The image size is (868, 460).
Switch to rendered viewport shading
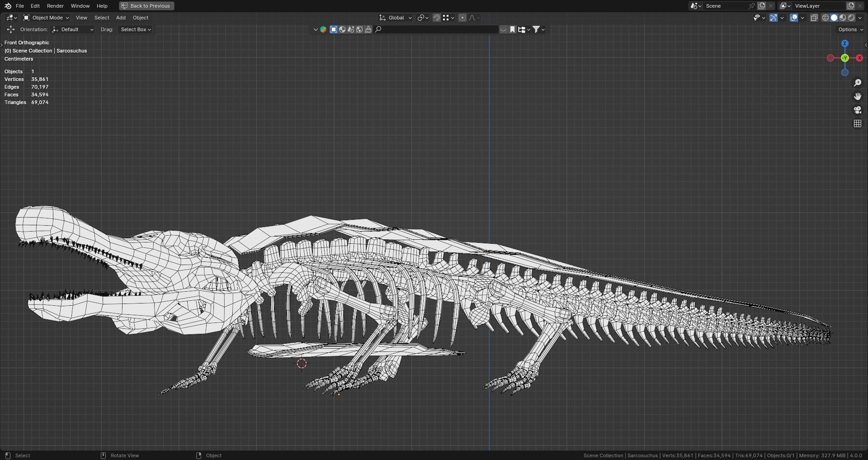tap(851, 18)
